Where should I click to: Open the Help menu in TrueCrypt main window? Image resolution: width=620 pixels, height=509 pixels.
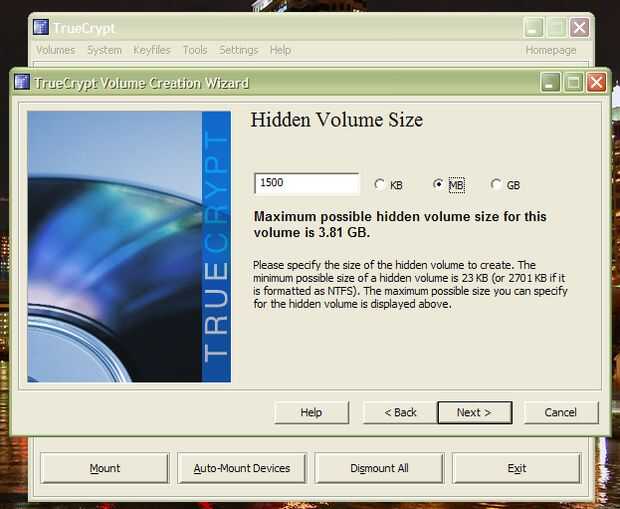click(x=280, y=50)
